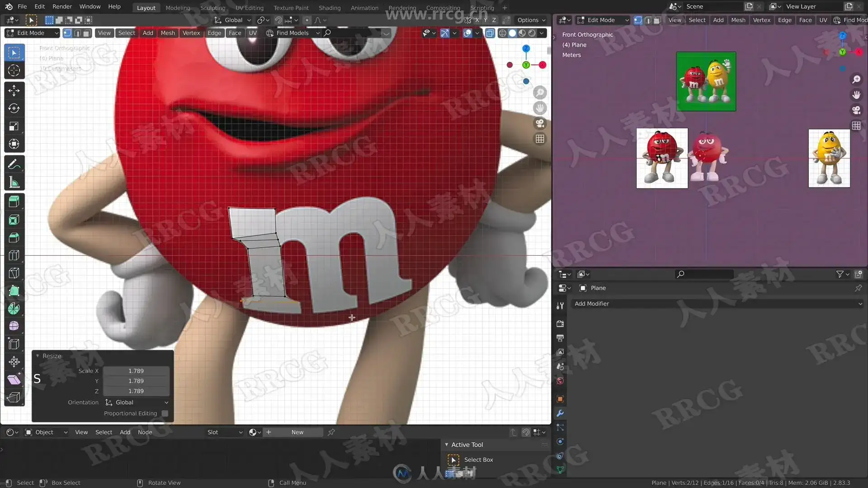
Task: Toggle X-ray display in viewport header
Action: click(490, 33)
